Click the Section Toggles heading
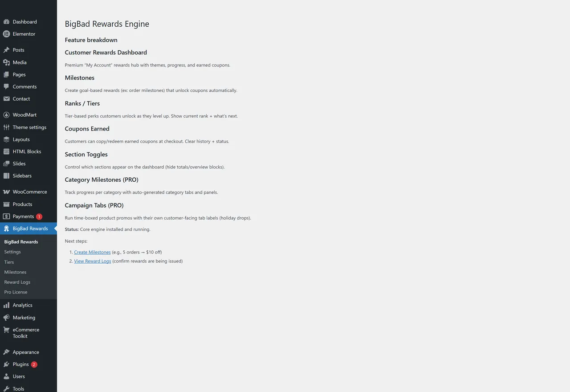Screen dimensions: 570x392 [86, 155]
